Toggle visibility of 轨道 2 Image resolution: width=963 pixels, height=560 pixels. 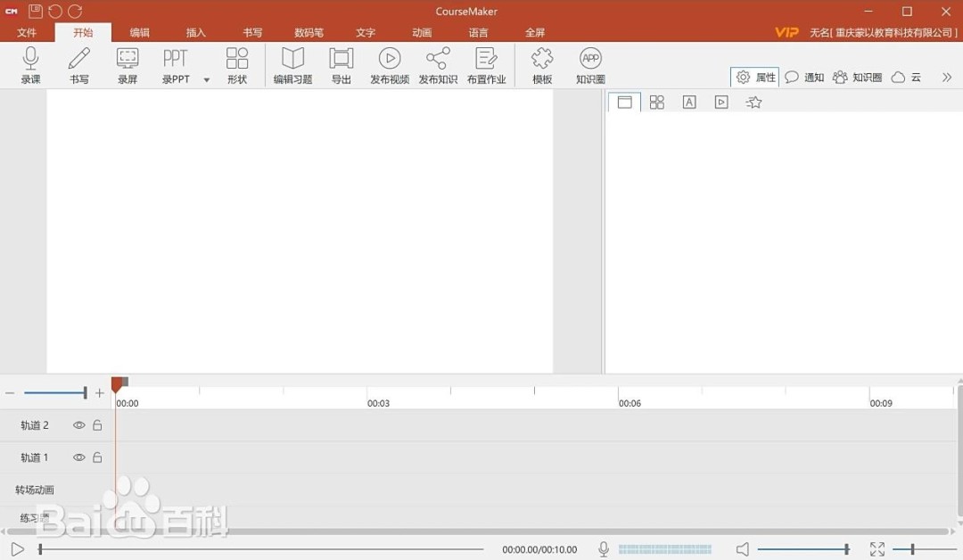(x=78, y=425)
